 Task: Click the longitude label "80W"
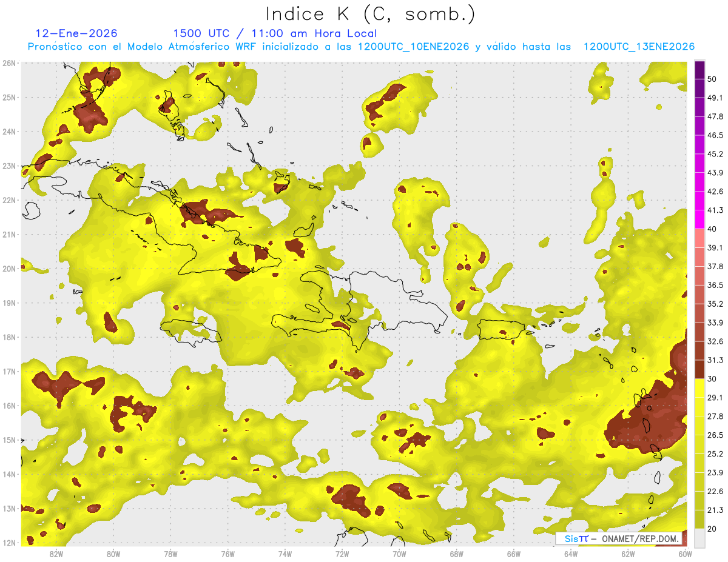tap(113, 554)
